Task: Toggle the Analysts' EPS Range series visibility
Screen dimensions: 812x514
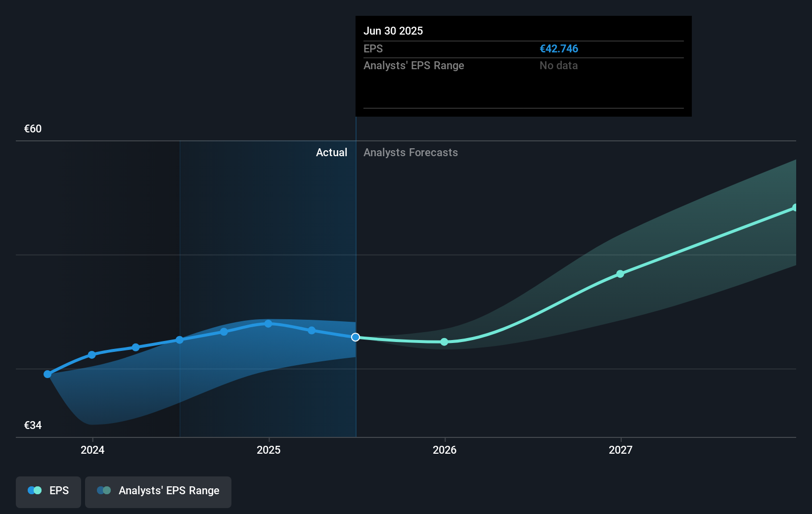Action: coord(158,491)
